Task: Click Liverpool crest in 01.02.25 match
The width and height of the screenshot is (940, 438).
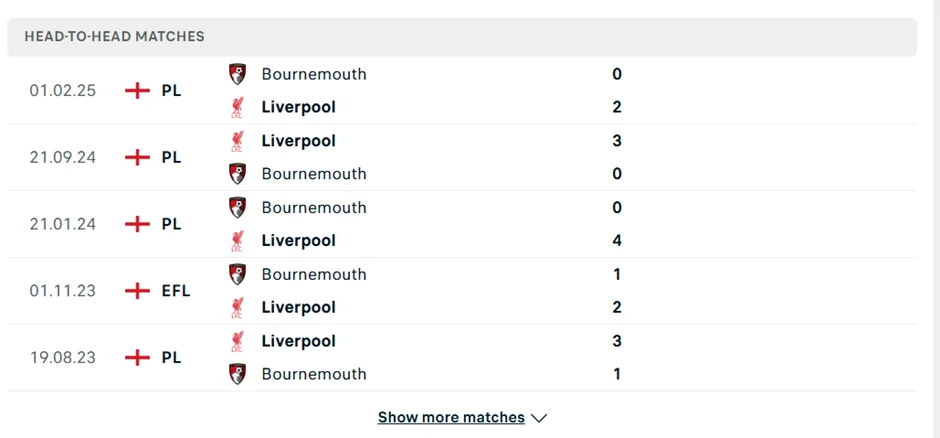Action: point(237,107)
